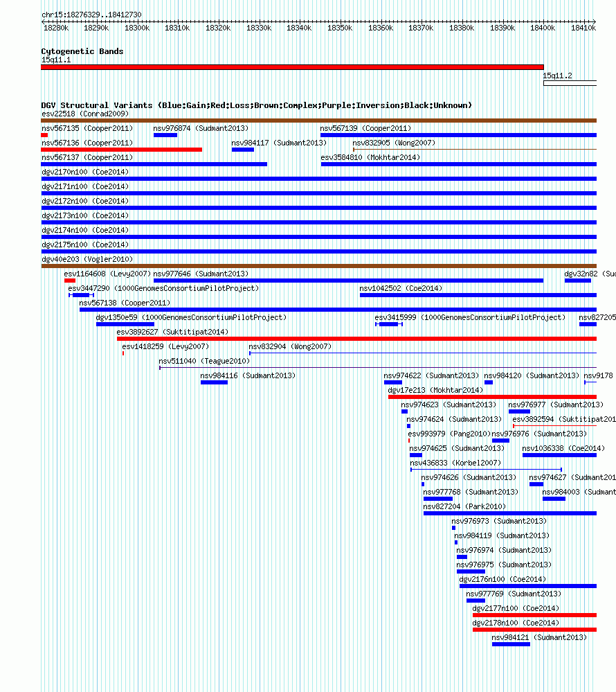Open nsv567137 (Cooper2011) label
The height and width of the screenshot is (692, 616).
pyautogui.click(x=87, y=157)
